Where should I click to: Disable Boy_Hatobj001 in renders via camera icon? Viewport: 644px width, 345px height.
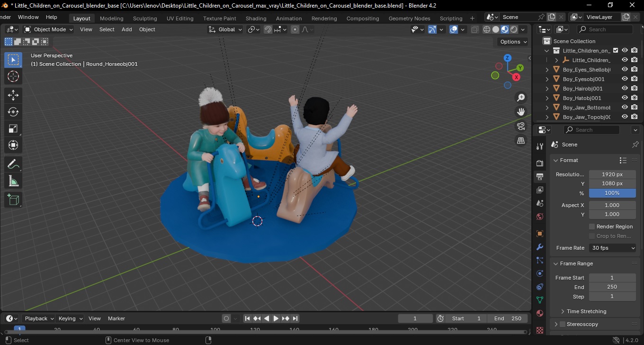coord(635,98)
